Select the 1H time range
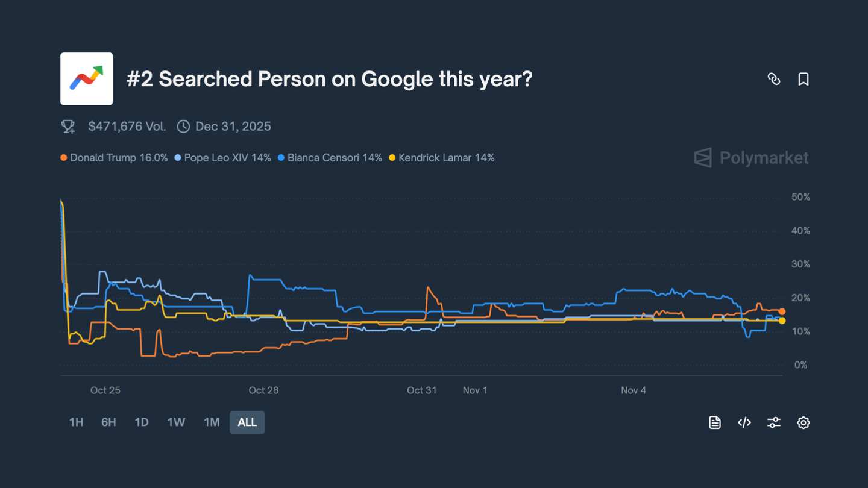 pyautogui.click(x=76, y=422)
